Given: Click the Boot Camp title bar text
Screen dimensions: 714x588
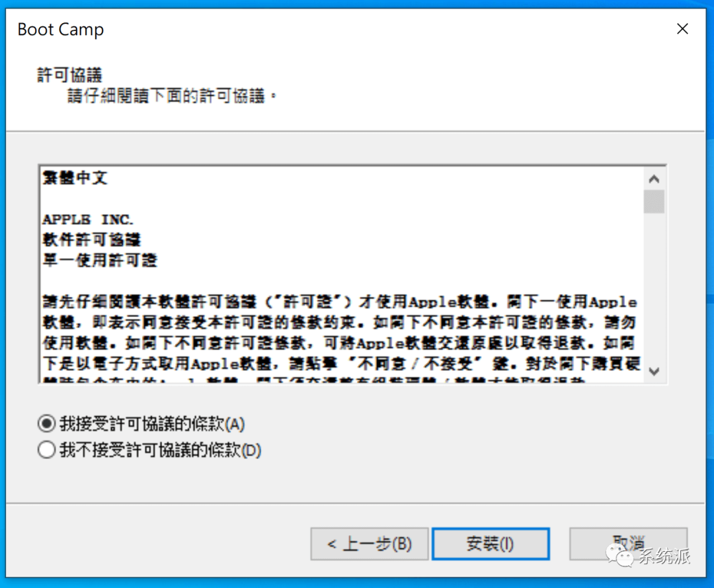Looking at the screenshot, I should (x=61, y=30).
